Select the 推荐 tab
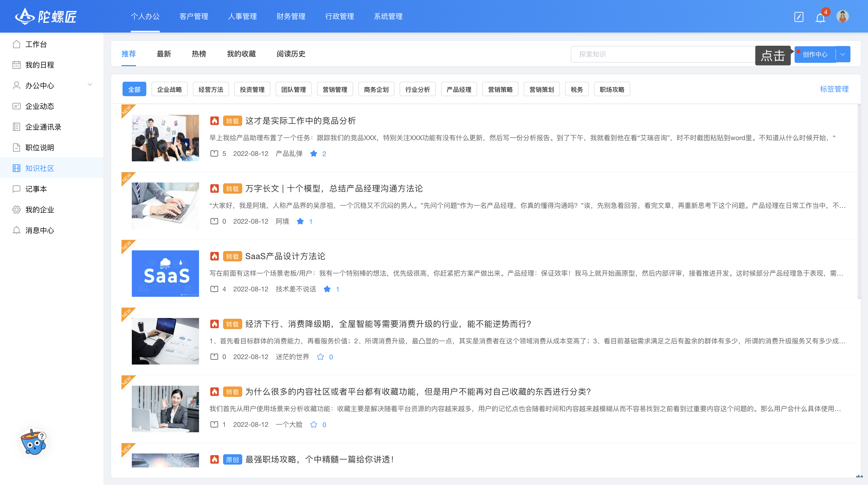 (x=129, y=54)
